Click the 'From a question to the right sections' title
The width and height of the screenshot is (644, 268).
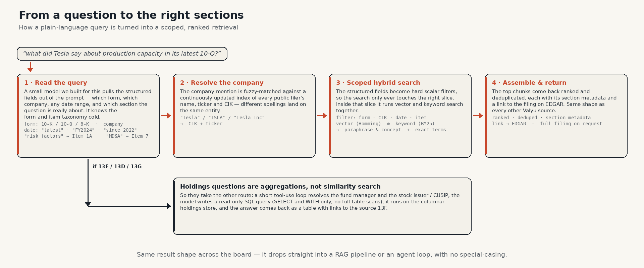(131, 15)
